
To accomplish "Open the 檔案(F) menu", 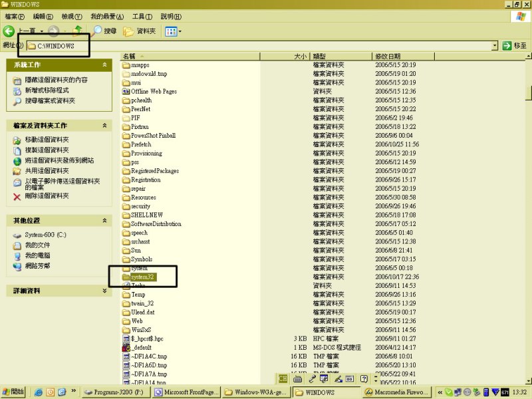I will point(15,16).
